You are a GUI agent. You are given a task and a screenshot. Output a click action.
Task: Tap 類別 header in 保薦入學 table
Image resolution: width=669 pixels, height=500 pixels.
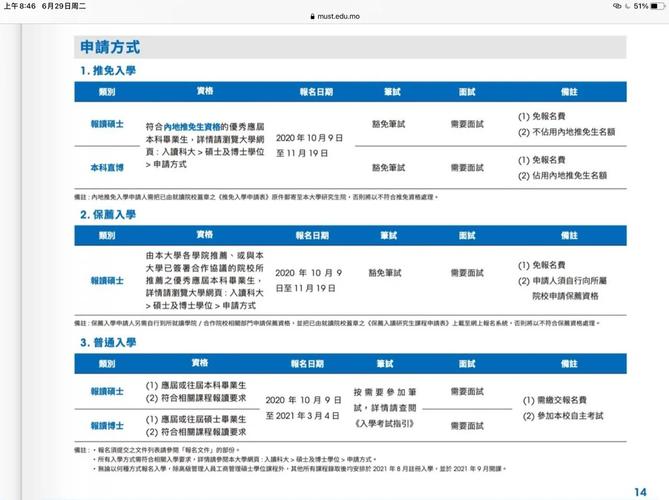tap(107, 235)
